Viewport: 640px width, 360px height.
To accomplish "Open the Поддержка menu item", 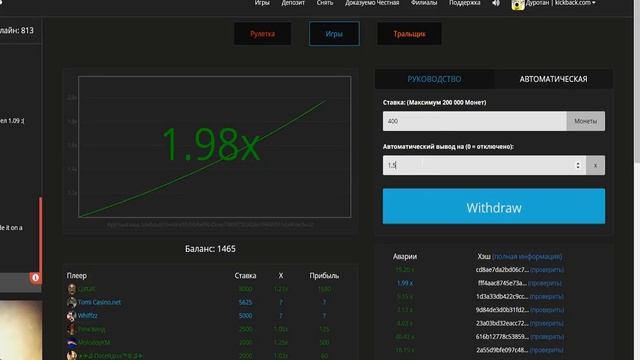I will coord(464,3).
